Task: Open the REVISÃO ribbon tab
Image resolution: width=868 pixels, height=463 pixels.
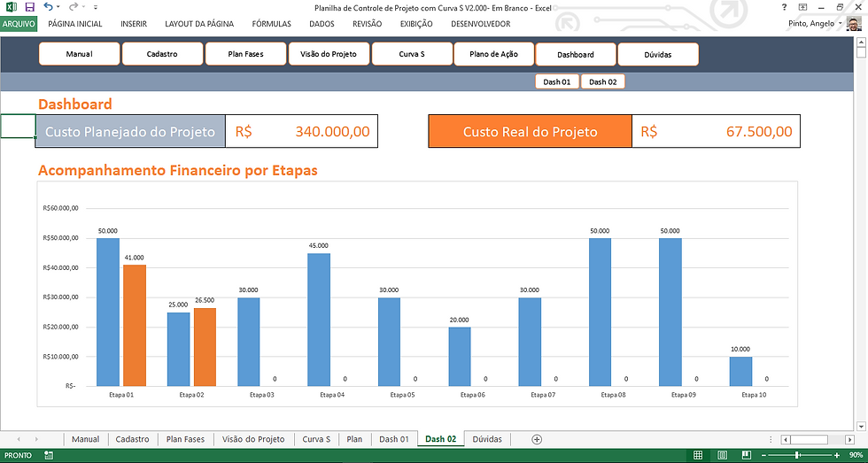Action: (x=367, y=24)
